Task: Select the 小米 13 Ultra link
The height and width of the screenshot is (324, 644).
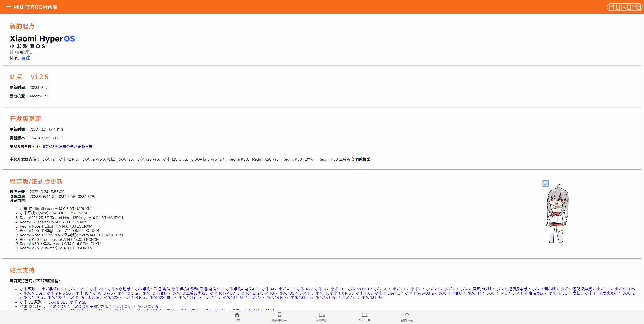Action: (326, 298)
